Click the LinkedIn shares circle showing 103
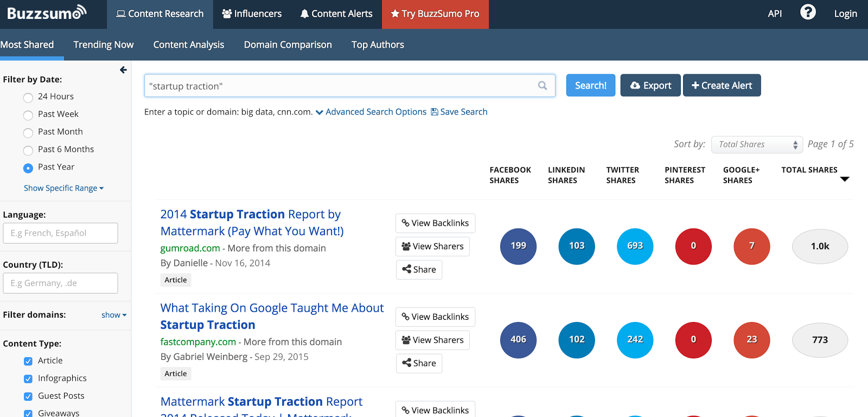 point(577,246)
